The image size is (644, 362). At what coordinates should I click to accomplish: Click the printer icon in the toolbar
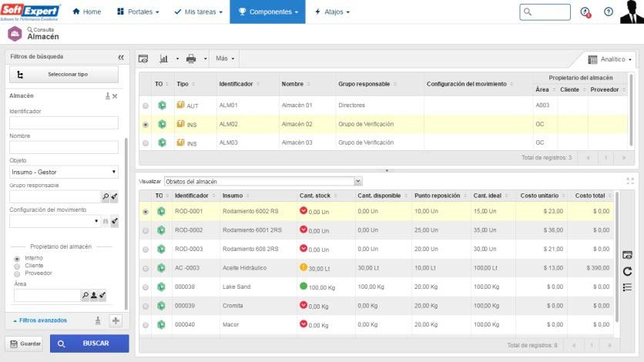[191, 59]
